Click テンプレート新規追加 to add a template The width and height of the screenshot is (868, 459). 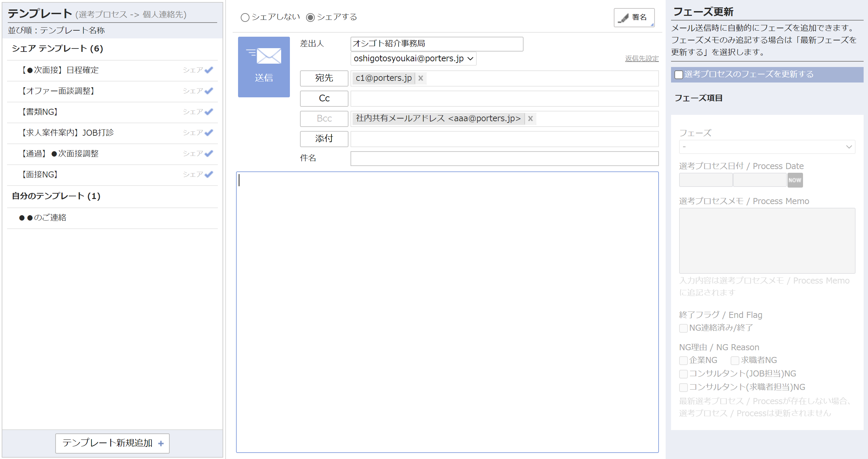[x=112, y=443]
